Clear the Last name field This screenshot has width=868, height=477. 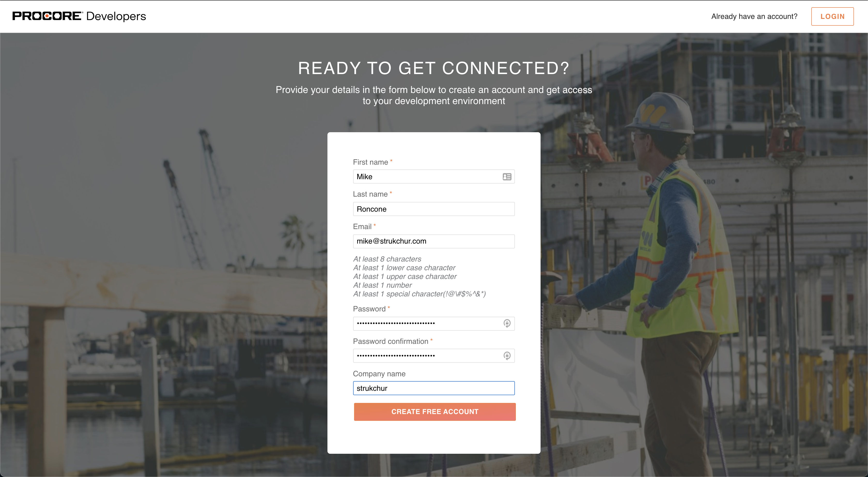(434, 208)
